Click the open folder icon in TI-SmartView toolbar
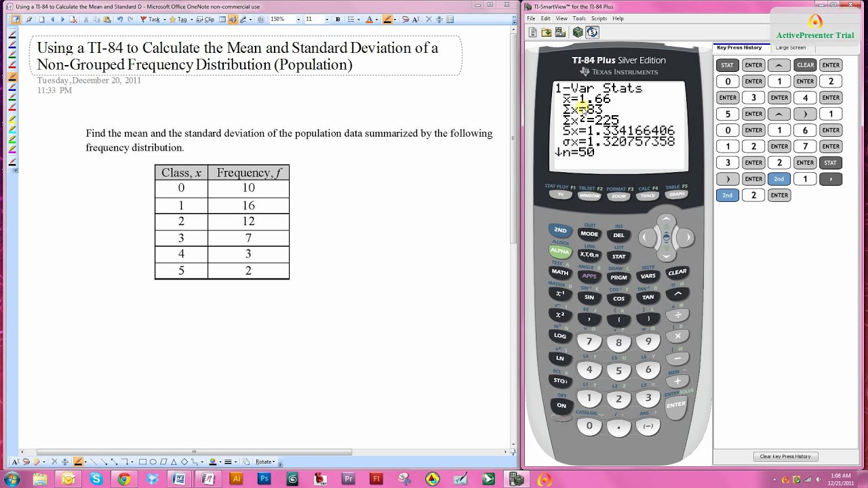 click(x=547, y=32)
